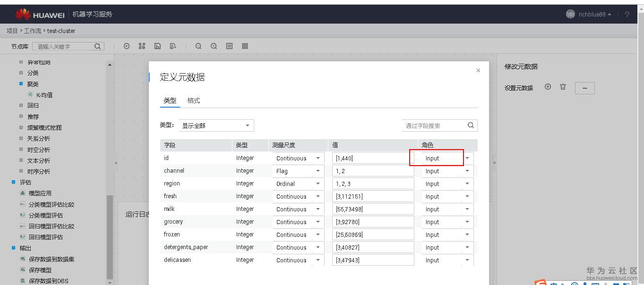The image size is (644, 285).
Task: Click the 工作流 breadcrumb link
Action: pos(33,31)
